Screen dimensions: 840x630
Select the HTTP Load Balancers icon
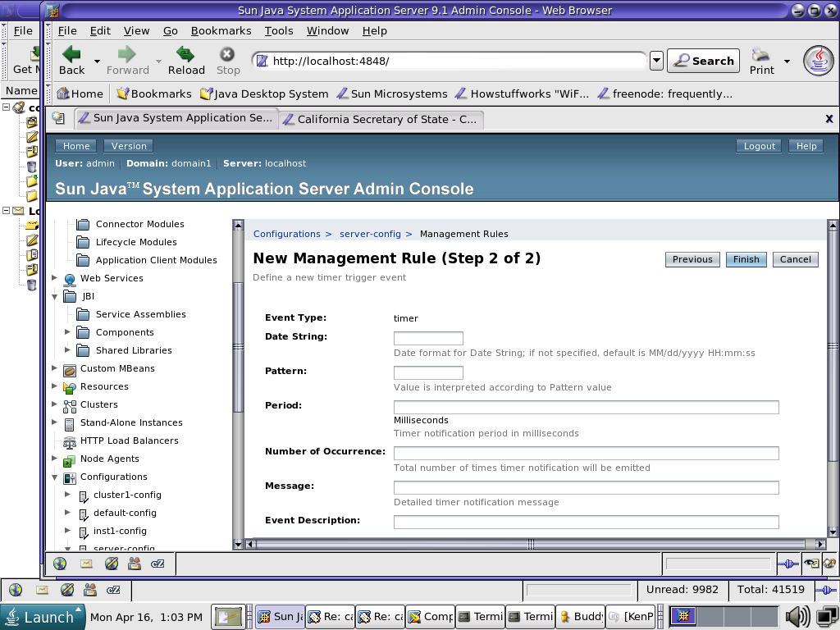70,441
